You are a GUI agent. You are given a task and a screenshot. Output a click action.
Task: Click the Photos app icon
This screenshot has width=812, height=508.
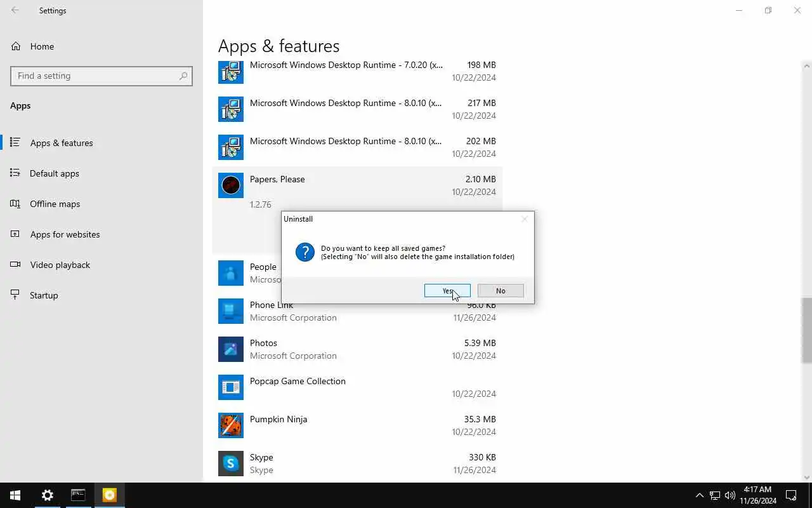231,349
